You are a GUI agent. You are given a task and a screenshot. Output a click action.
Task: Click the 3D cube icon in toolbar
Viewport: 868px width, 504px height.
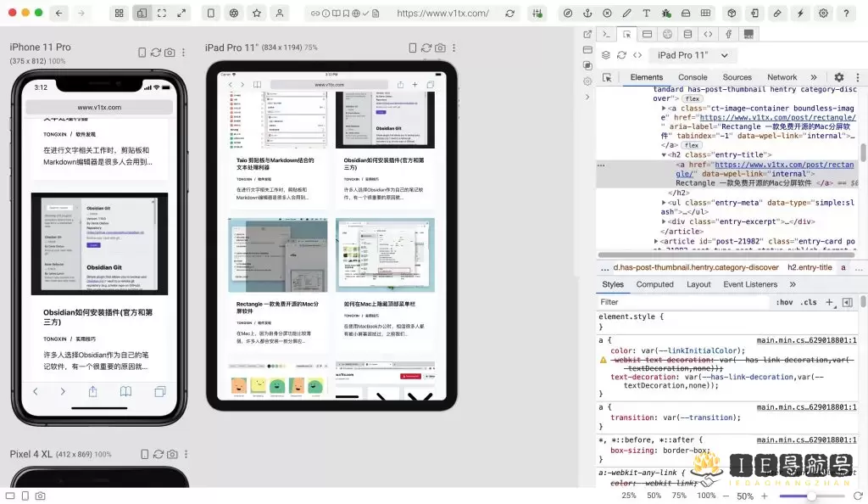pos(732,14)
